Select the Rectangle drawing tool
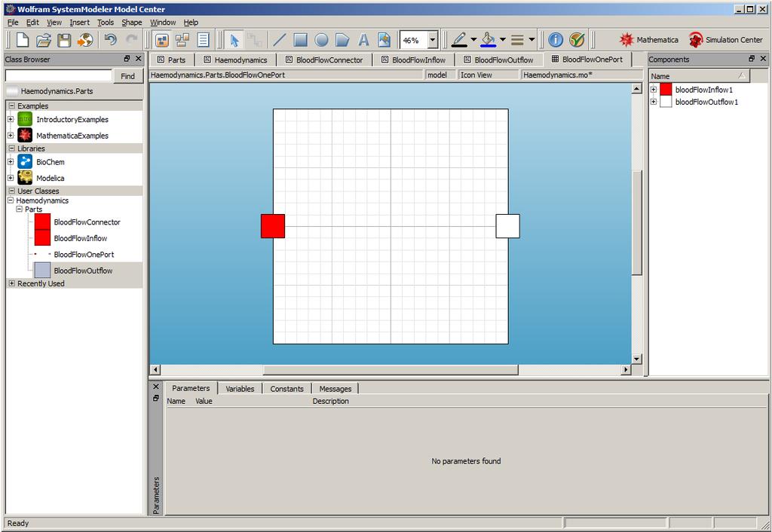The height and width of the screenshot is (532, 772). [x=300, y=40]
